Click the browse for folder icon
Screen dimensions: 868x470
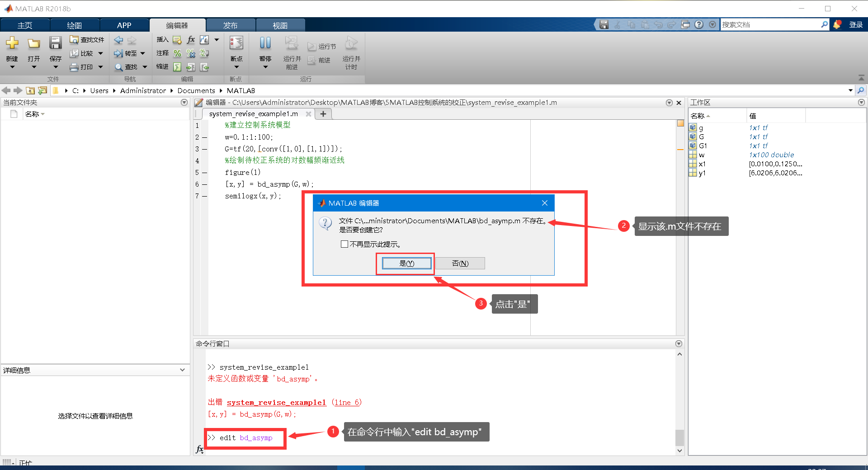pyautogui.click(x=42, y=90)
